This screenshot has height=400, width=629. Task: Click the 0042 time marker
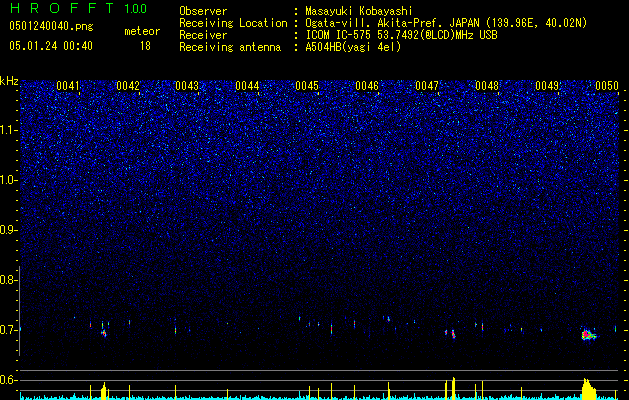click(128, 86)
